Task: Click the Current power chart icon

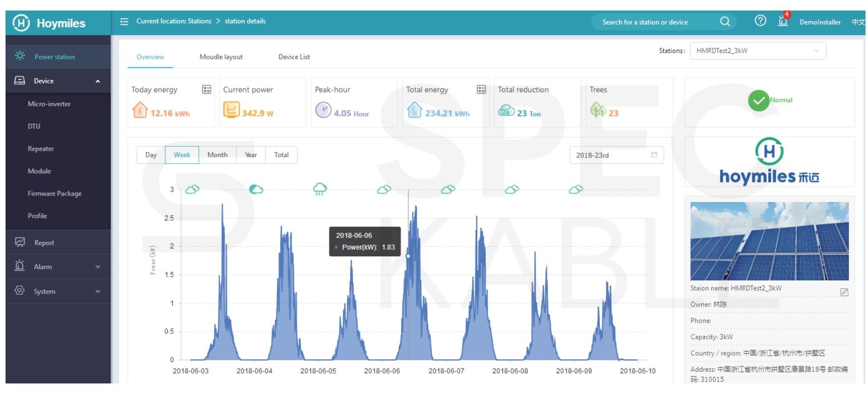Action: tap(232, 110)
